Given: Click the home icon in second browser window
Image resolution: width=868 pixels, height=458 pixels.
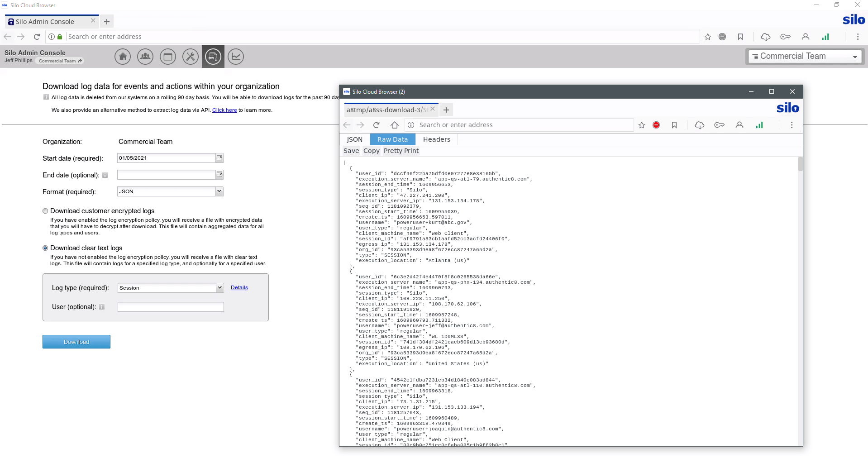Looking at the screenshot, I should pyautogui.click(x=395, y=125).
